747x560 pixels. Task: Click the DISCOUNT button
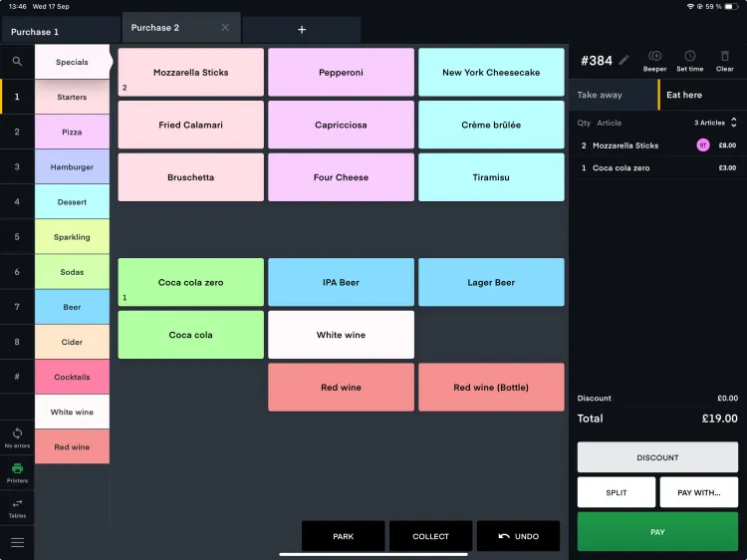(657, 457)
